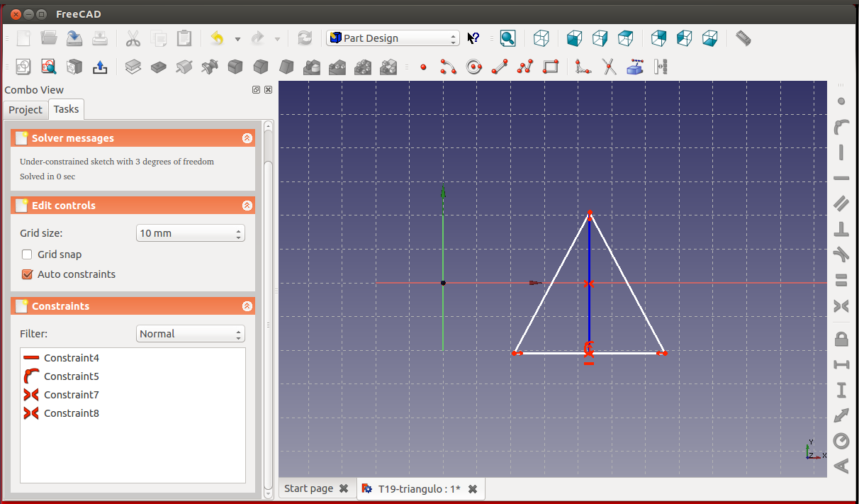The width and height of the screenshot is (859, 504).
Task: Click the create circle tool icon
Action: 473,67
